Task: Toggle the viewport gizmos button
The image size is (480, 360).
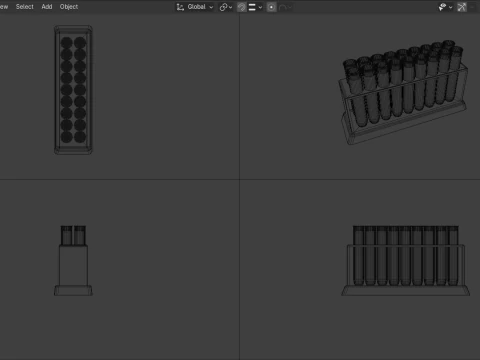Action: click(462, 7)
